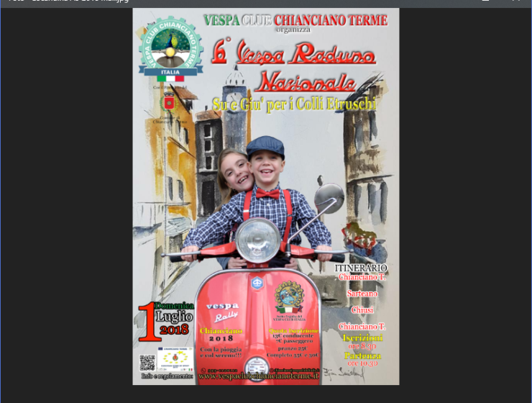
Task: Click the 'Partenza ore 10.30' text
Action: pos(362,359)
